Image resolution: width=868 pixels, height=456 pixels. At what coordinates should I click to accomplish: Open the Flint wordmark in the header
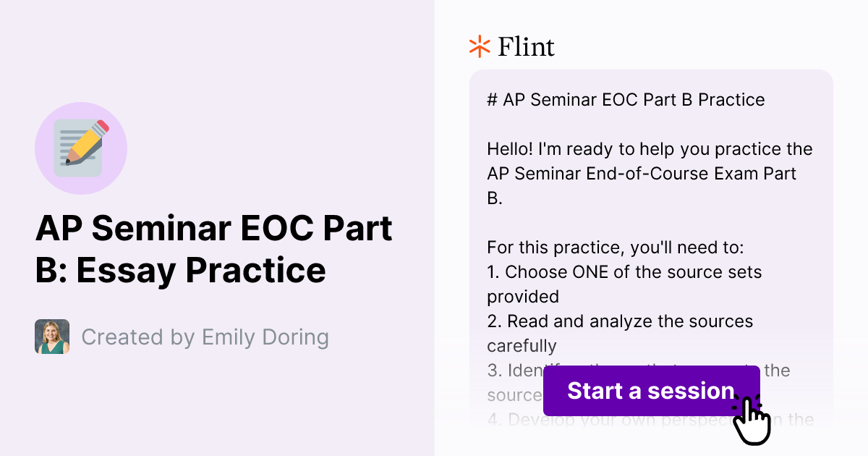pyautogui.click(x=526, y=46)
